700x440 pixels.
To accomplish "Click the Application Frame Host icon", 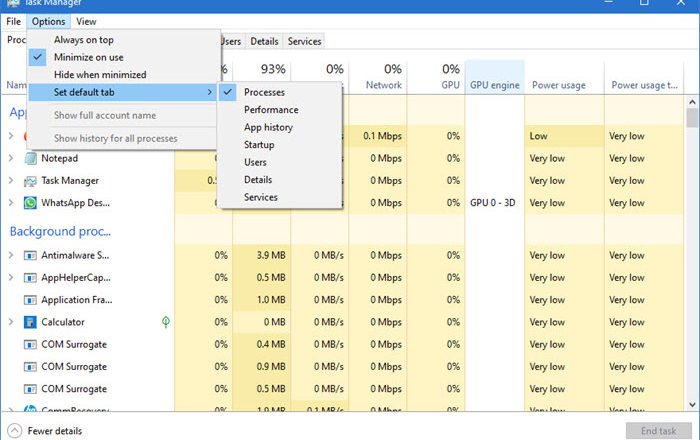I will tap(30, 300).
